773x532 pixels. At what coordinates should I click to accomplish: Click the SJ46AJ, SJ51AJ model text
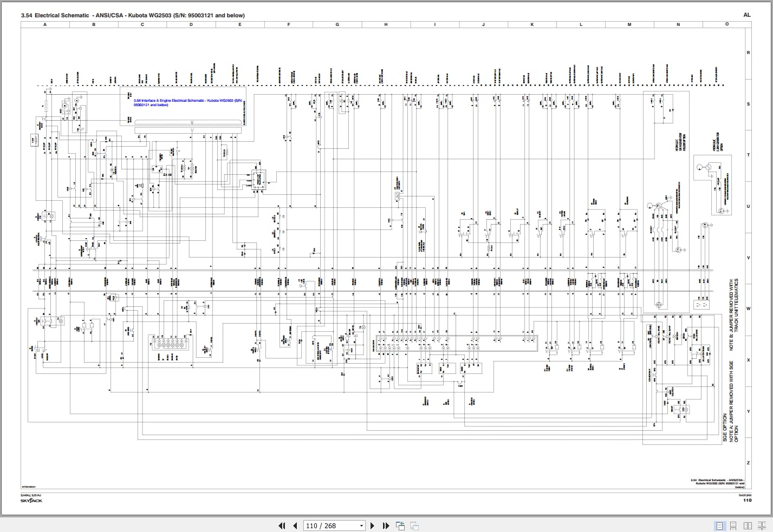(x=31, y=495)
